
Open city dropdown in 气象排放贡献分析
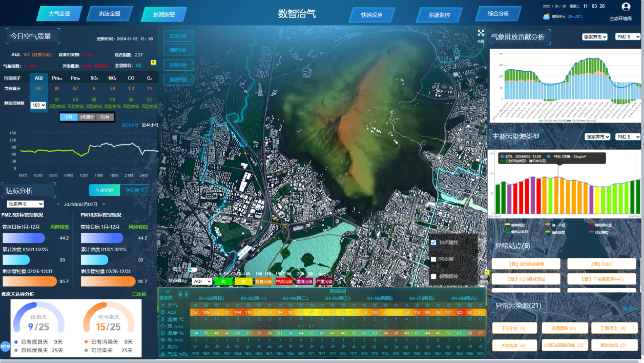click(x=595, y=37)
